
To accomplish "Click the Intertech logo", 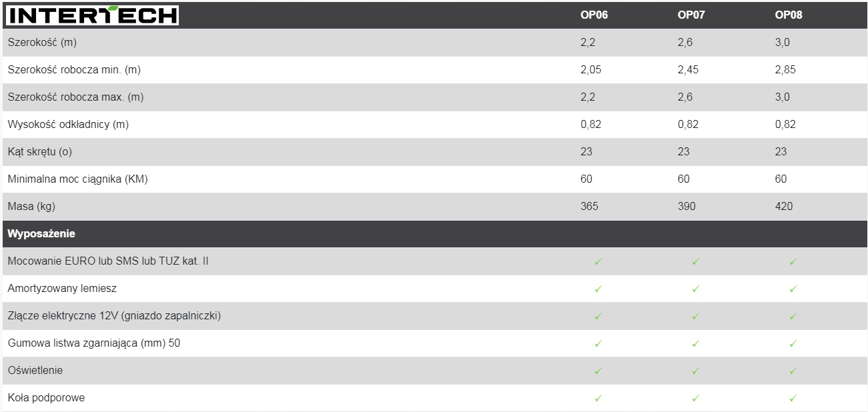I will (93, 15).
